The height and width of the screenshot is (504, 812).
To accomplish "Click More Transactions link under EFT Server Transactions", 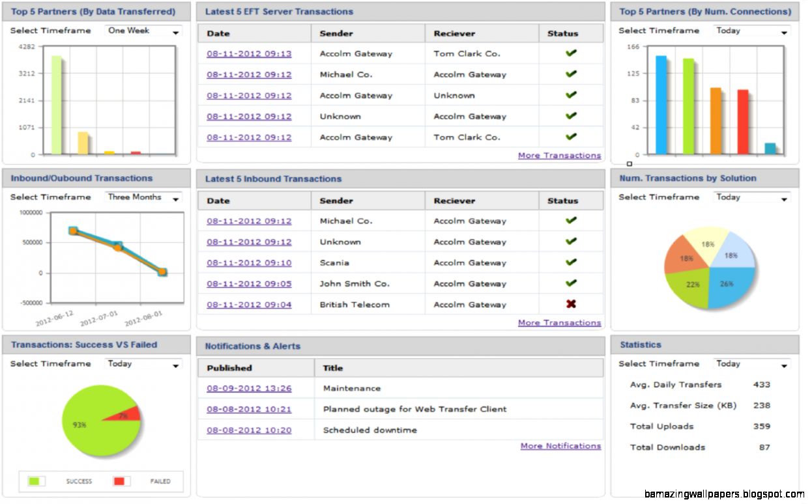I will pos(559,156).
